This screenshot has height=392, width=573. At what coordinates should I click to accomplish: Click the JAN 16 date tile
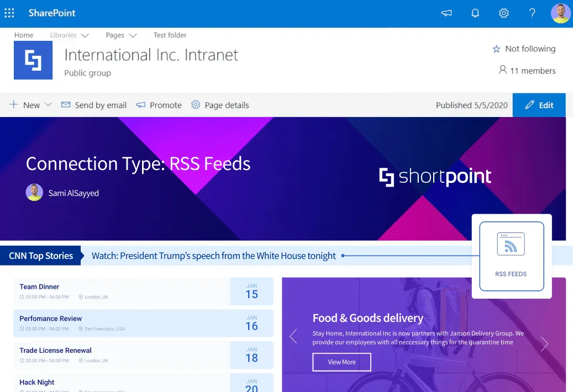click(x=252, y=323)
